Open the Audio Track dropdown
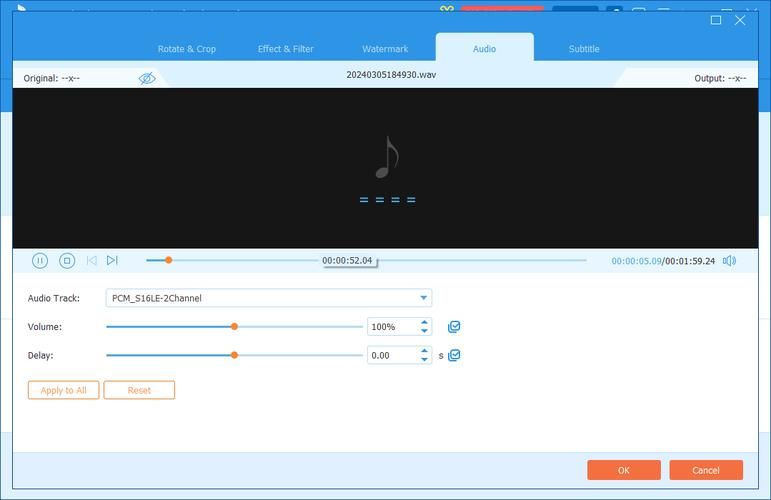 424,298
